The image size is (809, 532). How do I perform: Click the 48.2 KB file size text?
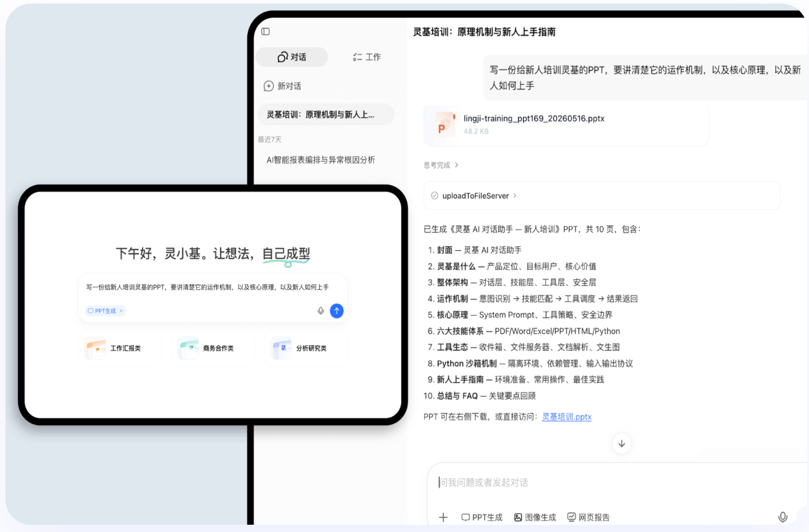476,132
